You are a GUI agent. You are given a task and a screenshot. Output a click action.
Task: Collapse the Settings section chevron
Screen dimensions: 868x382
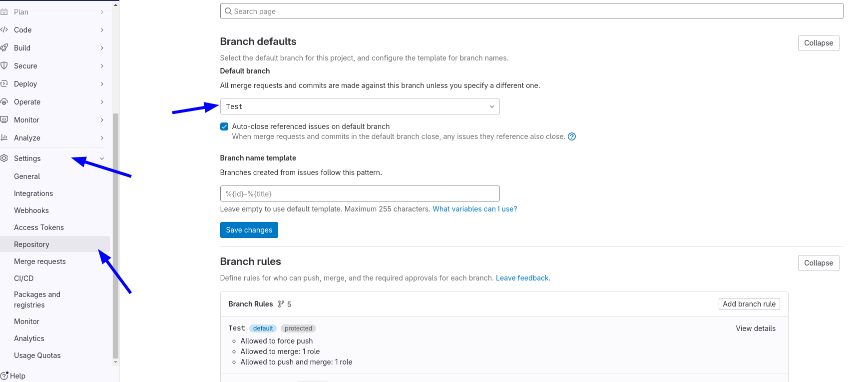click(x=102, y=158)
